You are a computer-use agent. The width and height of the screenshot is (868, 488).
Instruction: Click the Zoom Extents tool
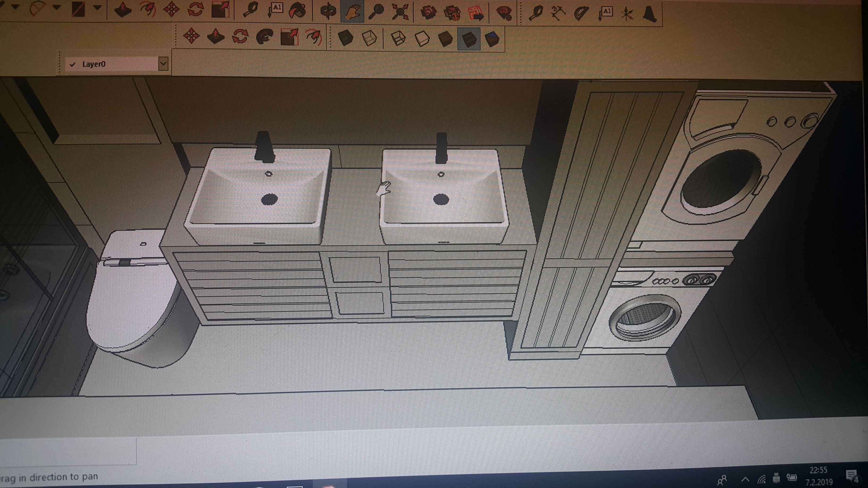[400, 13]
